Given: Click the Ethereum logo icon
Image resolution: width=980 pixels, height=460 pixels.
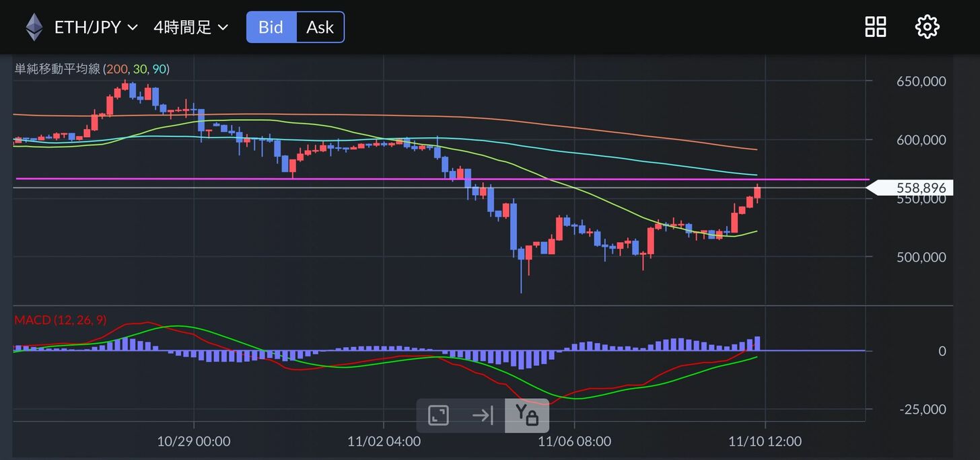Looking at the screenshot, I should pyautogui.click(x=34, y=28).
